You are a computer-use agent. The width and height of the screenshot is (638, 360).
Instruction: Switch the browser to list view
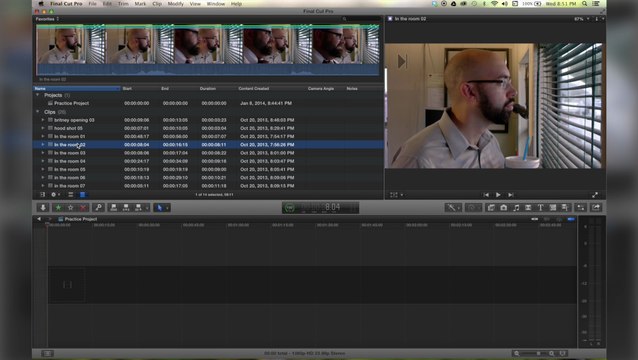click(x=82, y=195)
